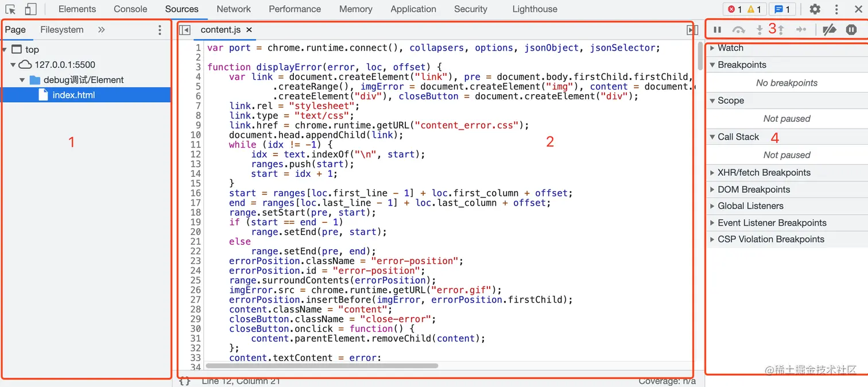868x387 pixels.
Task: Click the "Line 12, Column 21" status text
Action: pos(241,381)
